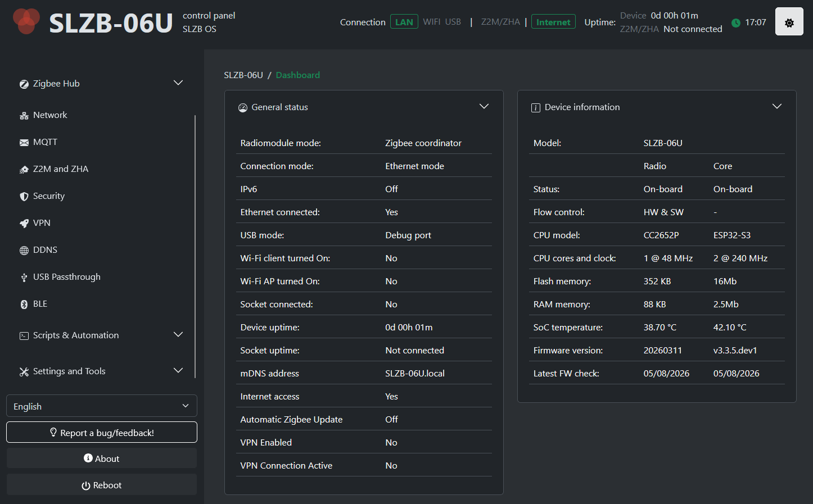Open the DDNS page
The image size is (813, 504).
(x=45, y=250)
